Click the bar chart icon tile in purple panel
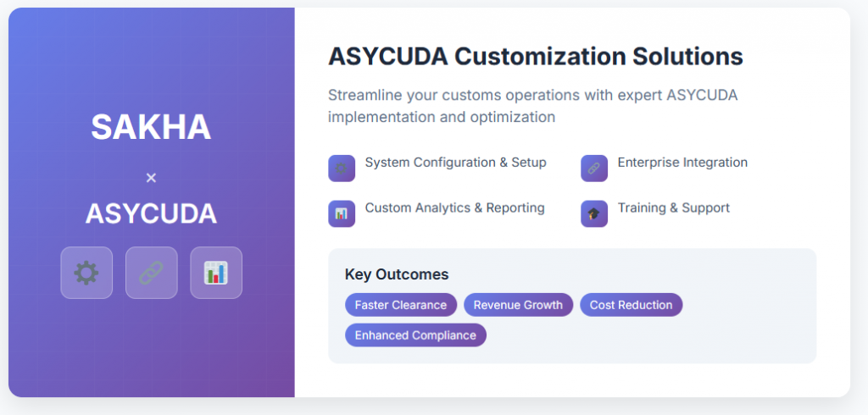 (x=216, y=273)
